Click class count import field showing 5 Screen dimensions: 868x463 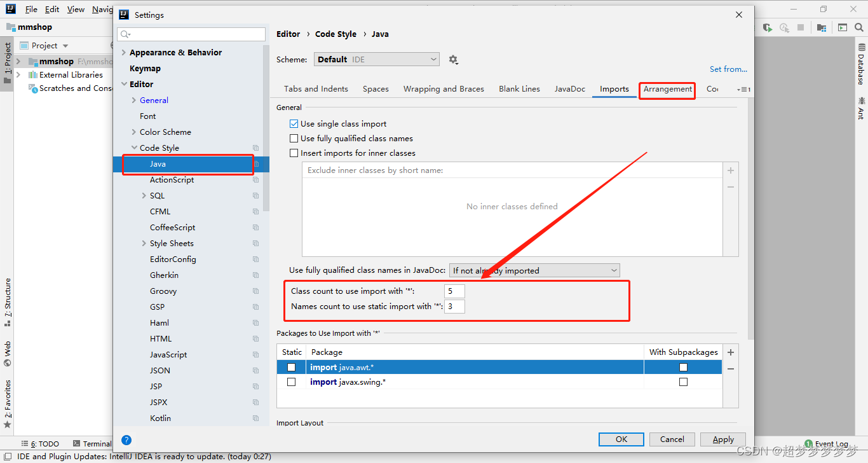(x=455, y=291)
